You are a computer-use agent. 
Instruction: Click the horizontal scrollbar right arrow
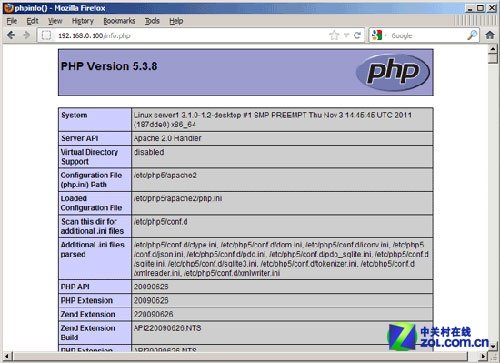[x=484, y=356]
